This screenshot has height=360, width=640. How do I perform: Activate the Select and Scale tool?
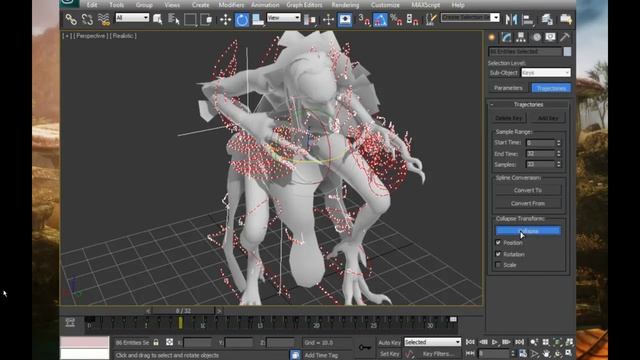[x=258, y=19]
